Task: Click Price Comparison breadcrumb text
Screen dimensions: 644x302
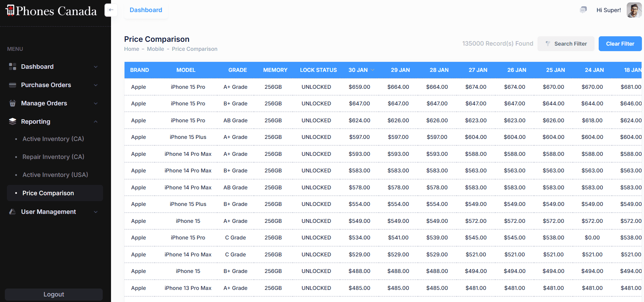Action: pyautogui.click(x=195, y=49)
